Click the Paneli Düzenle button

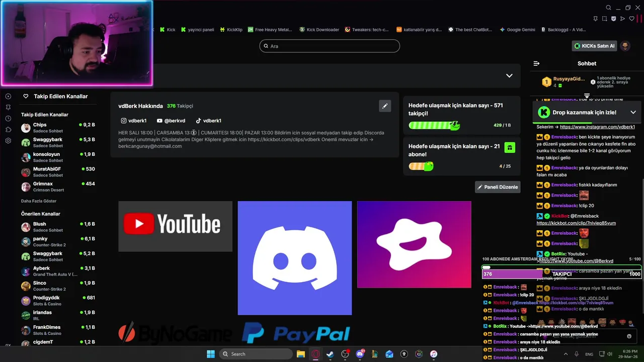pyautogui.click(x=498, y=187)
